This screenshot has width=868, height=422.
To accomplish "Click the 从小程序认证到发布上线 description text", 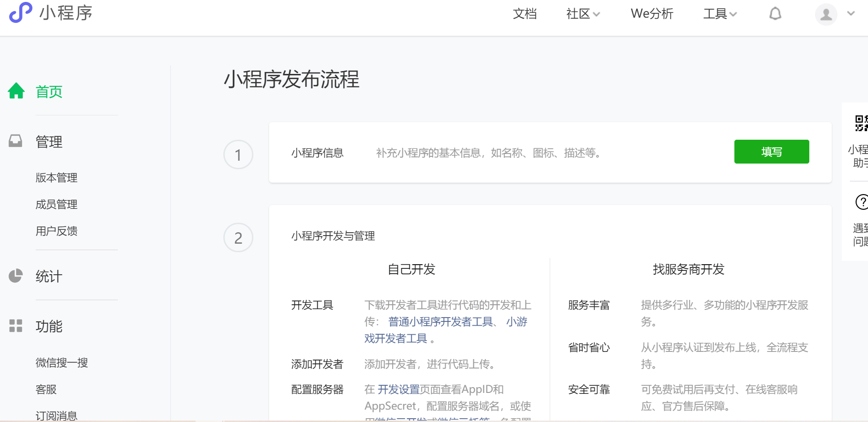I will 724,356.
